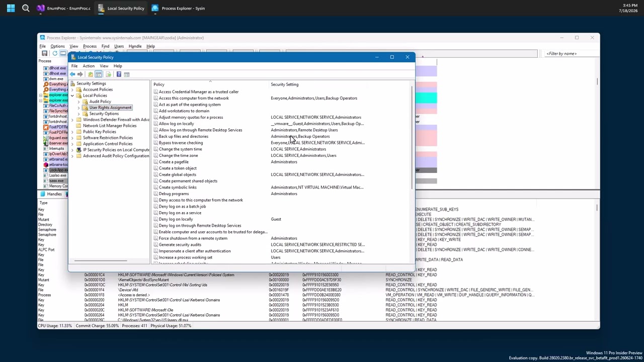Switch to Process Explorer taskbar item
This screenshot has width=644, height=362.
178,8
